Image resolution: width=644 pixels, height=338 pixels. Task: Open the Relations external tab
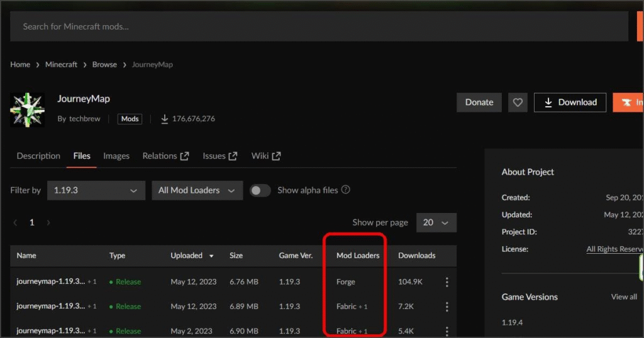(165, 156)
